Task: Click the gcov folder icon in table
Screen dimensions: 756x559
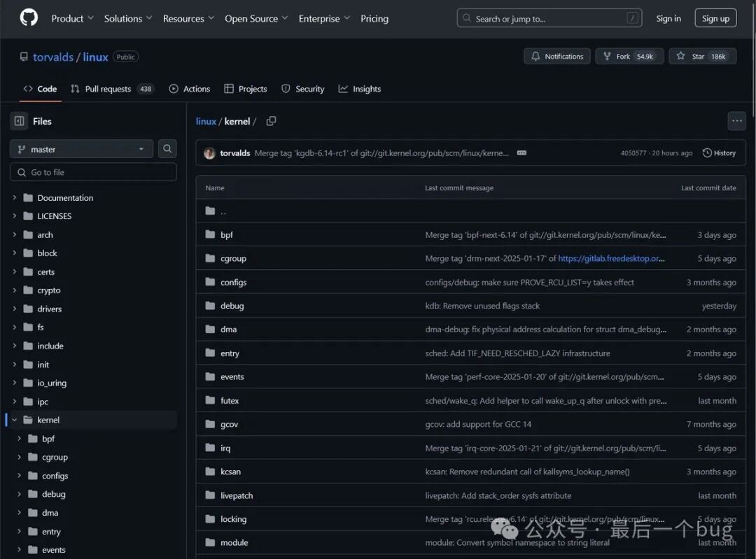Action: (x=210, y=424)
